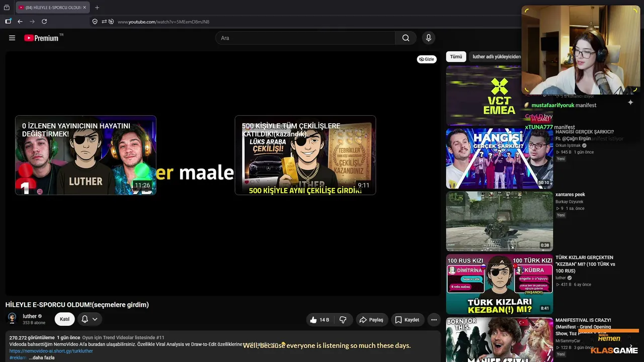The image size is (644, 362).
Task: Open suggested video '500 KİŞİYLE TÜM ÇEKİLİŞLERE KATILDIK'
Action: 305,155
